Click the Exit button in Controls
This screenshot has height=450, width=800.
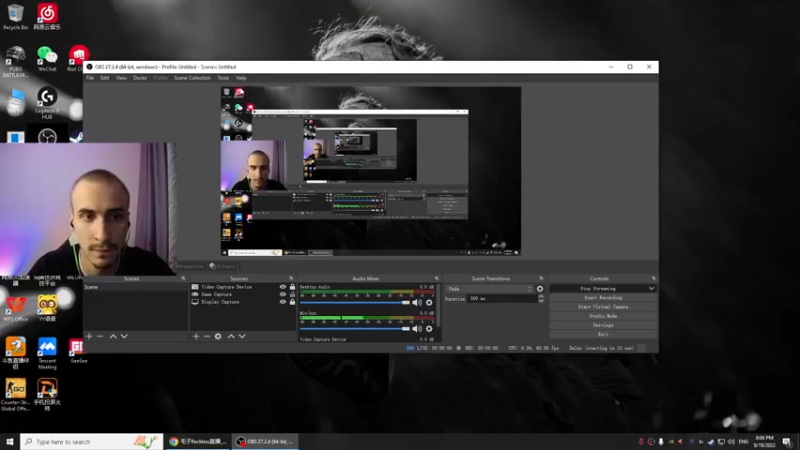(603, 334)
